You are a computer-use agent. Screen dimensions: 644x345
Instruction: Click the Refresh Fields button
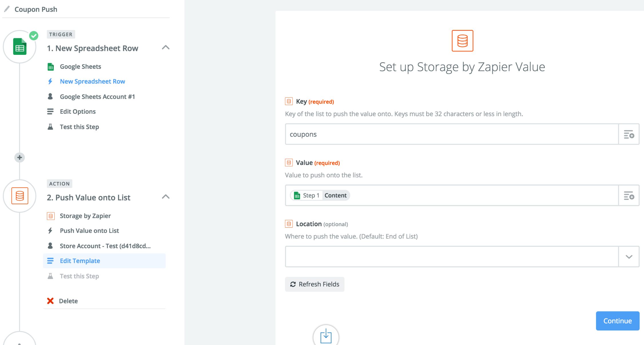(x=315, y=284)
